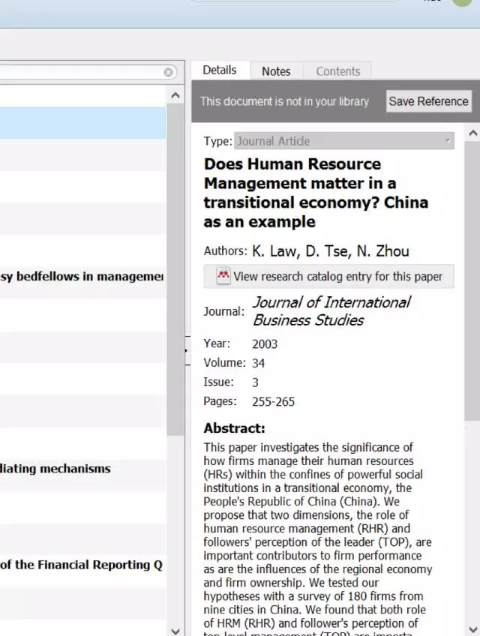The width and height of the screenshot is (480, 636).
Task: Click the details pane vertical scrollbar thumb
Action: click(x=473, y=281)
